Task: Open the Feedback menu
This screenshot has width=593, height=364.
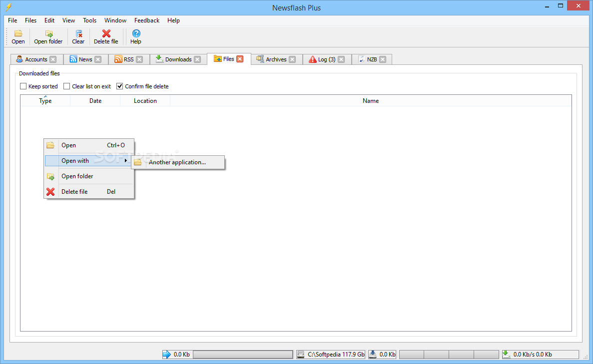Action: point(147,20)
